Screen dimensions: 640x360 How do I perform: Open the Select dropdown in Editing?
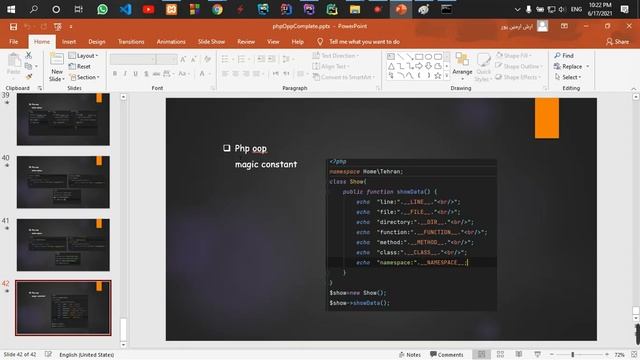tap(568, 77)
